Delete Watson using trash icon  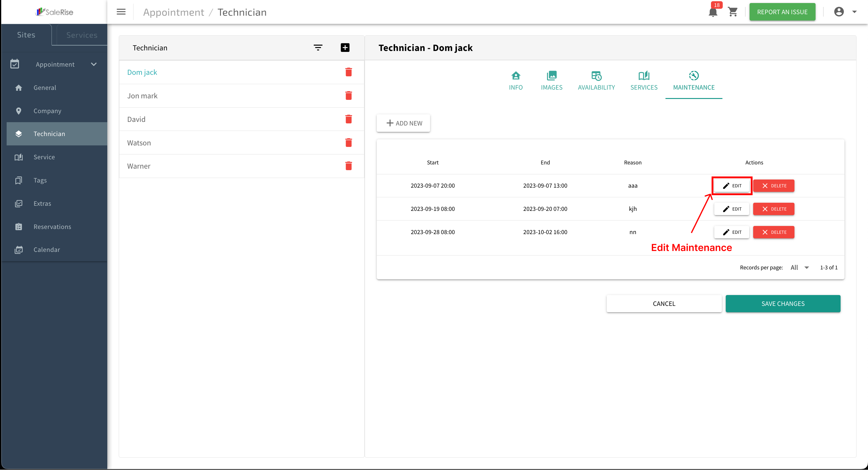348,143
